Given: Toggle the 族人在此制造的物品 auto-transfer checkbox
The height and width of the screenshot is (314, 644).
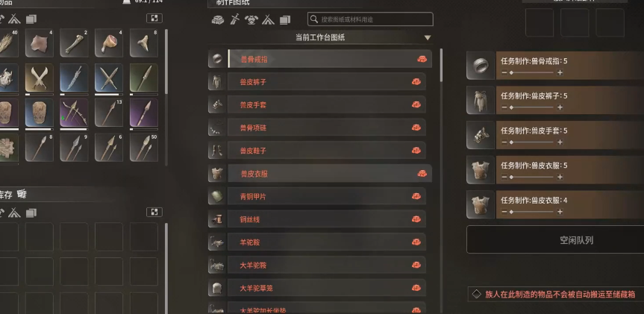Looking at the screenshot, I should (x=476, y=295).
